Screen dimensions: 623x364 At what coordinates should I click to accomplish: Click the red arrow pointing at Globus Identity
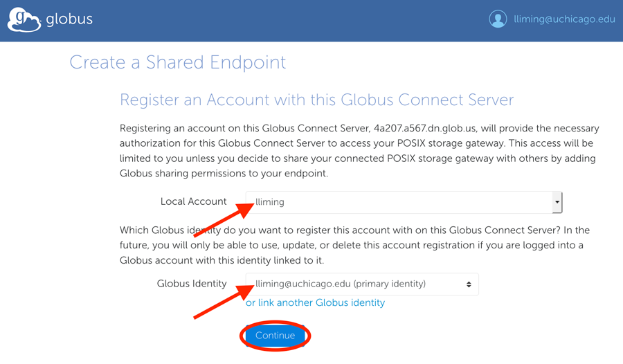click(224, 301)
